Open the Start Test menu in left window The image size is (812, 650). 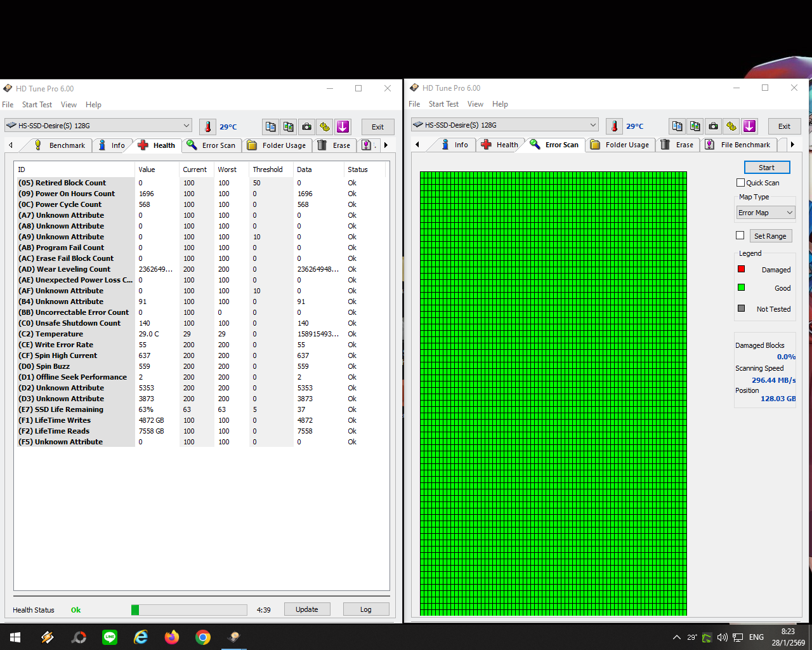point(37,105)
